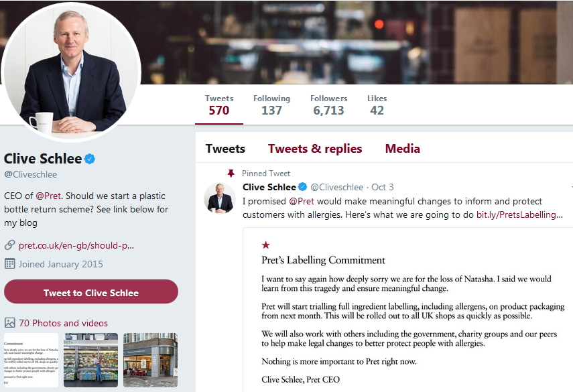
Task: Switch to the Media tab
Action: pyautogui.click(x=402, y=149)
